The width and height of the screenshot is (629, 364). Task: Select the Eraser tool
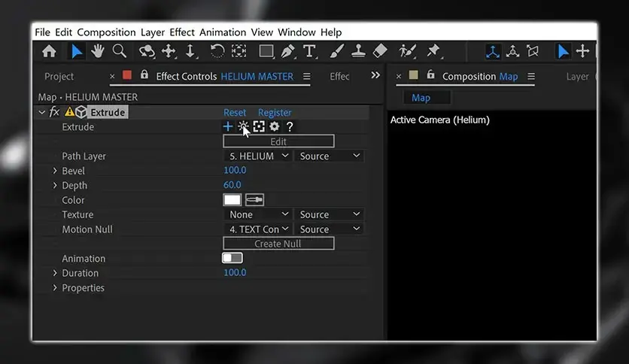(380, 51)
